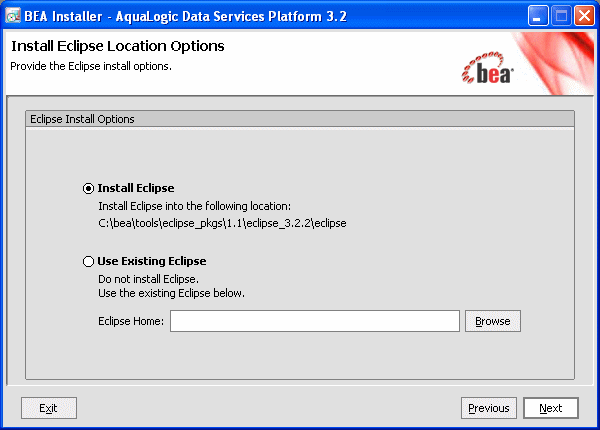Screen dimensions: 600x430
Task: Click into the Eclipse Home text field
Action: pos(315,321)
